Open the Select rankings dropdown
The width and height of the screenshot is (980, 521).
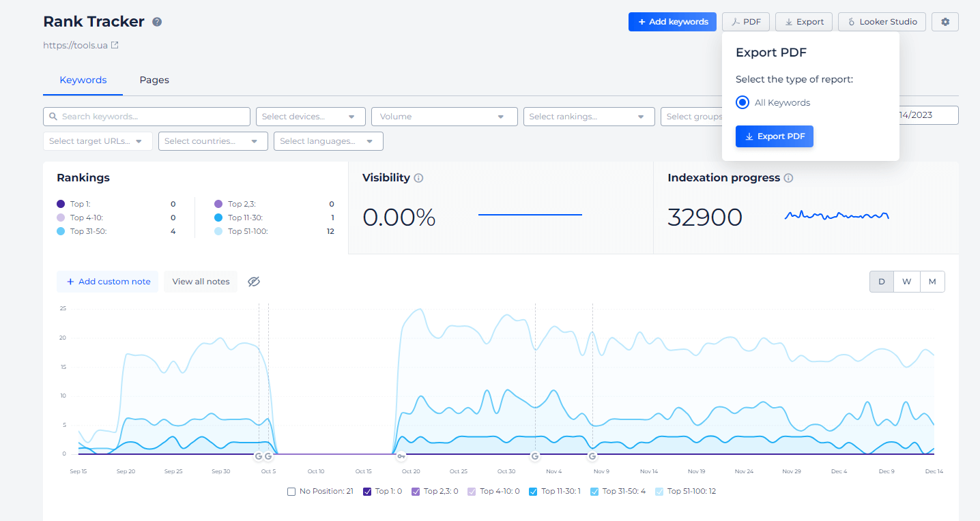pos(589,117)
